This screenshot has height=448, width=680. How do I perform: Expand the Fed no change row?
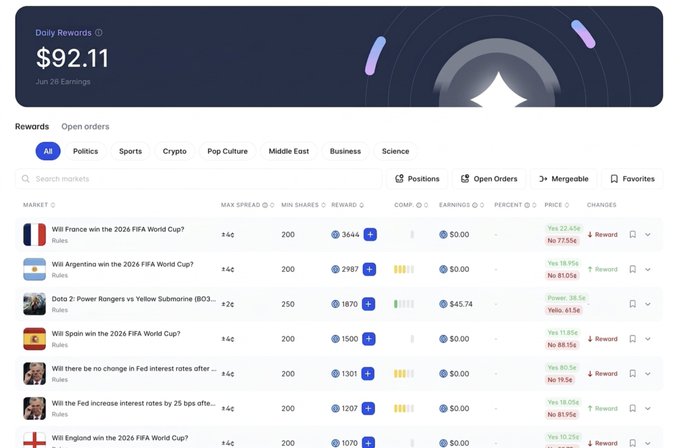[x=647, y=373]
